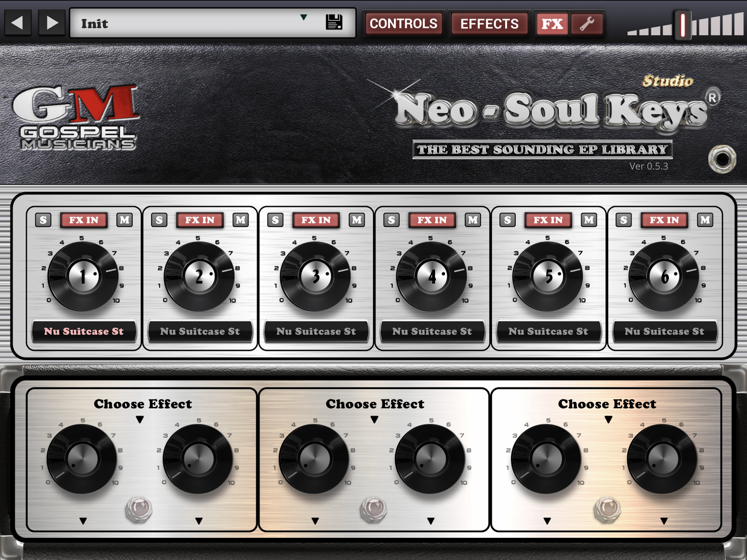
Task: Open the Init preset dropdown arrow
Action: click(x=304, y=17)
